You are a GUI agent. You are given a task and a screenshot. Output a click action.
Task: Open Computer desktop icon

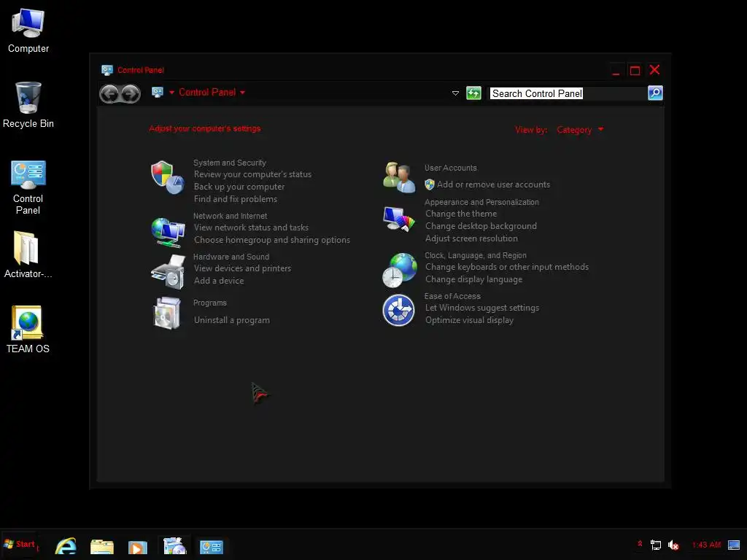tap(28, 31)
